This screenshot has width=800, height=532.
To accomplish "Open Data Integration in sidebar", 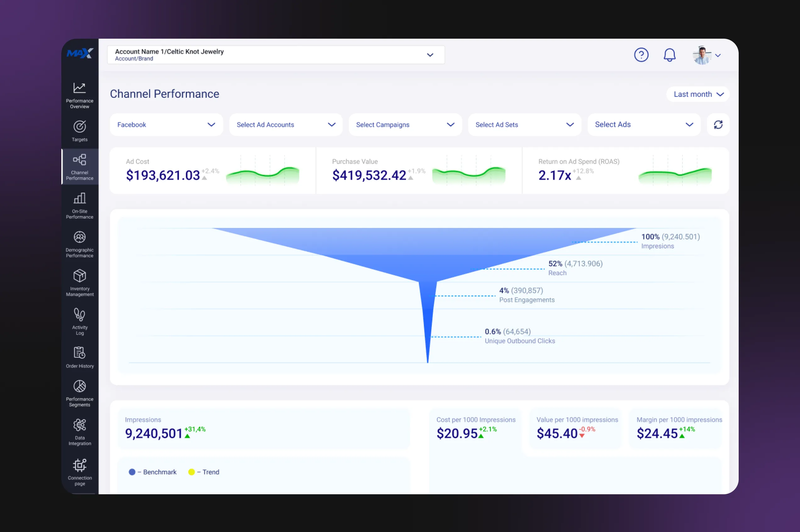I will [79, 432].
